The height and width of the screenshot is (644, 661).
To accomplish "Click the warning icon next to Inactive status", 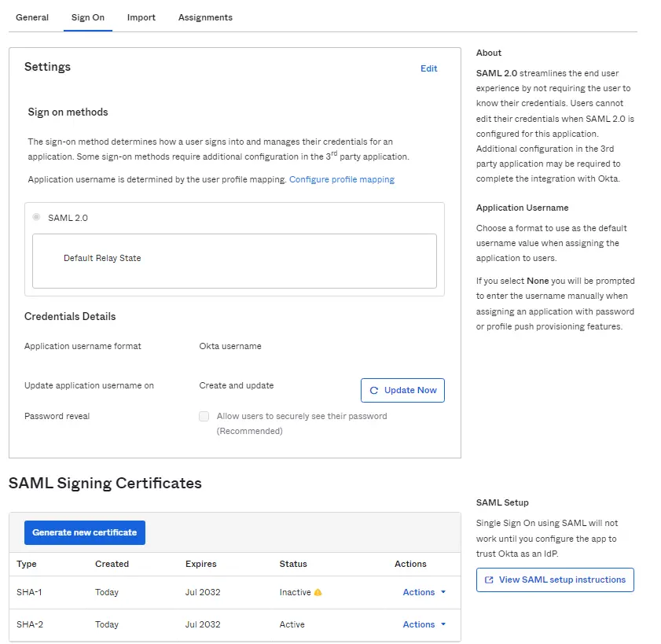I will point(318,592).
